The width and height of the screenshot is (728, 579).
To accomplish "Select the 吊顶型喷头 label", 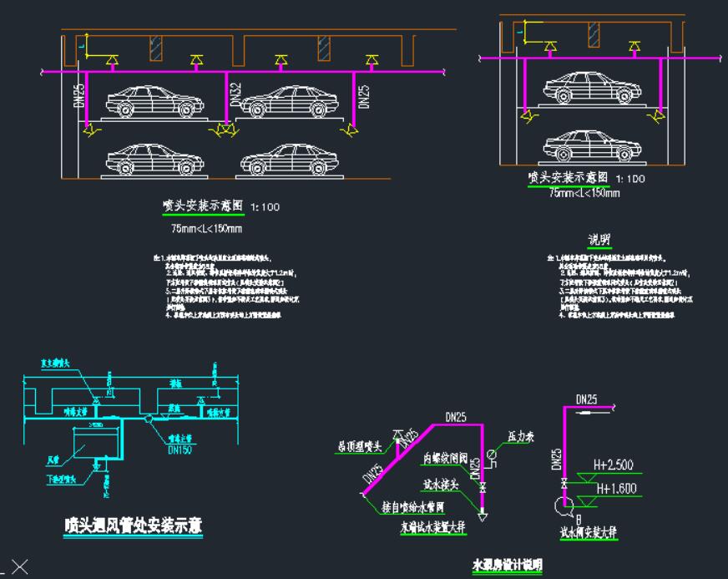I will coord(360,446).
